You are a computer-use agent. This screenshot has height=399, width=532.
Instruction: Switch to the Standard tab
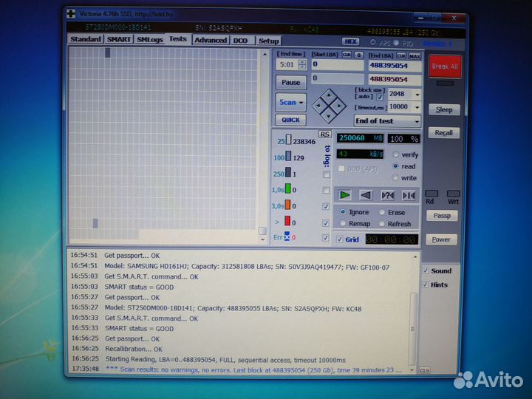pos(86,39)
